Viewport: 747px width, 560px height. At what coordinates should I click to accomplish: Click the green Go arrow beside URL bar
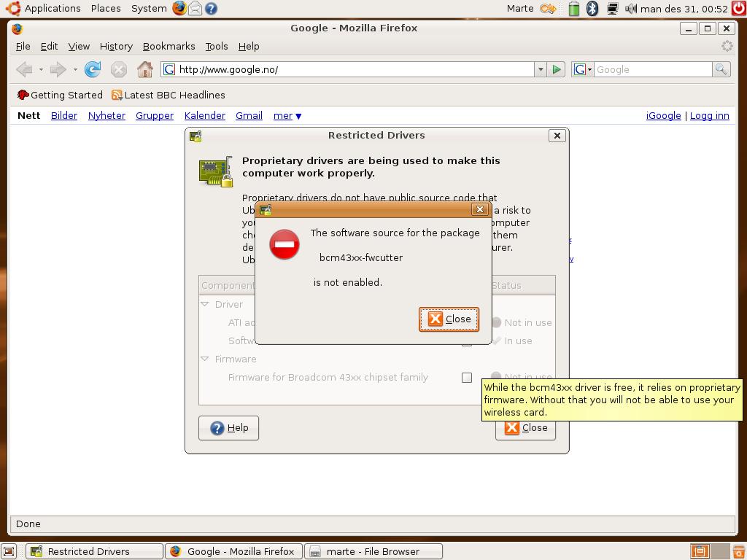(x=556, y=69)
